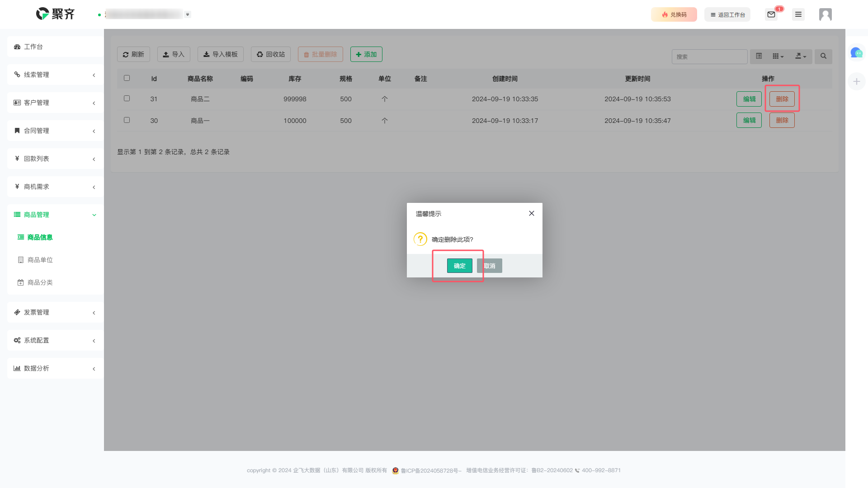Click 商品一 name cell

click(x=200, y=121)
